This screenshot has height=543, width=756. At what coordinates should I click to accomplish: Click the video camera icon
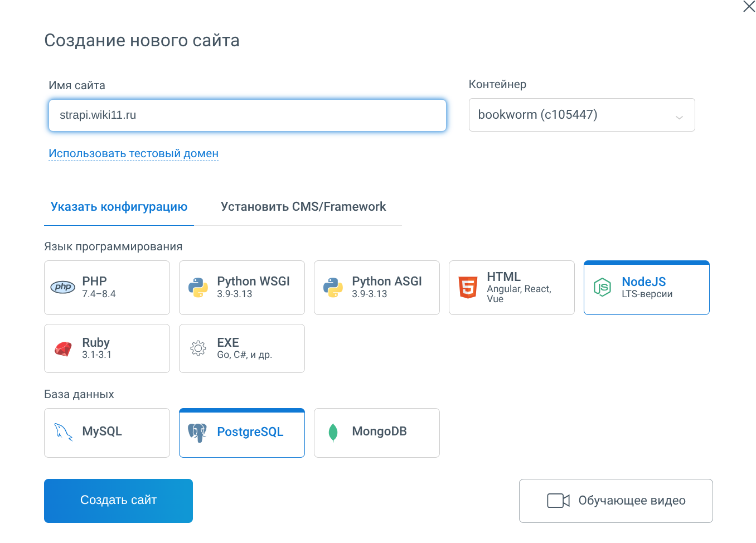(558, 501)
